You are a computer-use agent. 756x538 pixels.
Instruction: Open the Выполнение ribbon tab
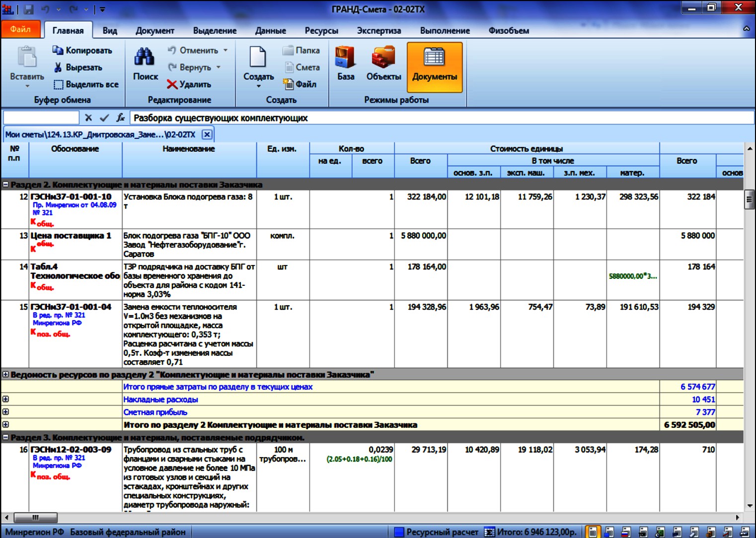[x=445, y=30]
